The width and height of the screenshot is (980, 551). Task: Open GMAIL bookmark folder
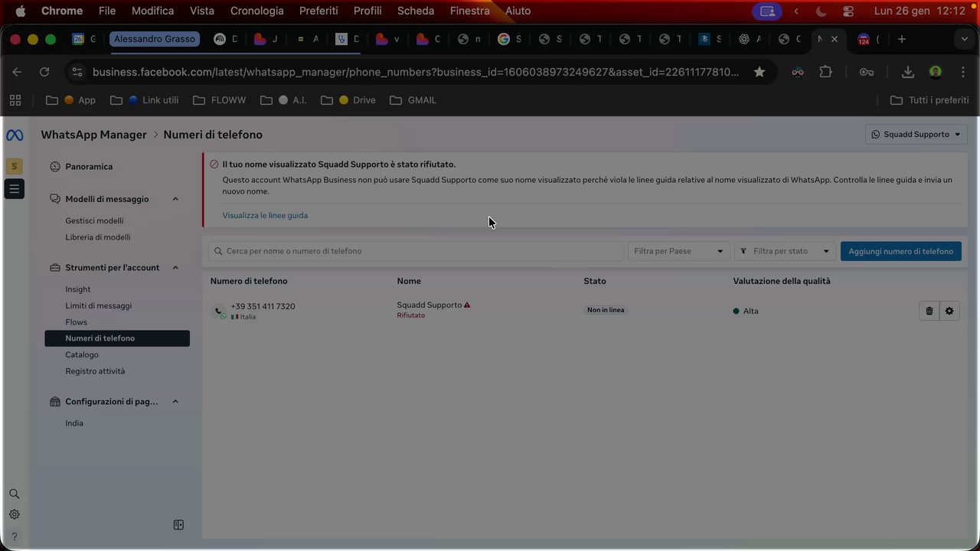[x=413, y=100]
